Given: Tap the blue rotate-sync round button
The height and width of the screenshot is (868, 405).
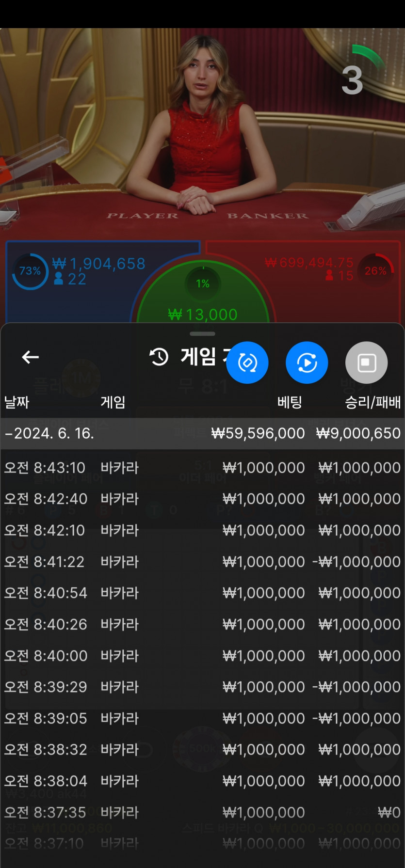Looking at the screenshot, I should (247, 363).
